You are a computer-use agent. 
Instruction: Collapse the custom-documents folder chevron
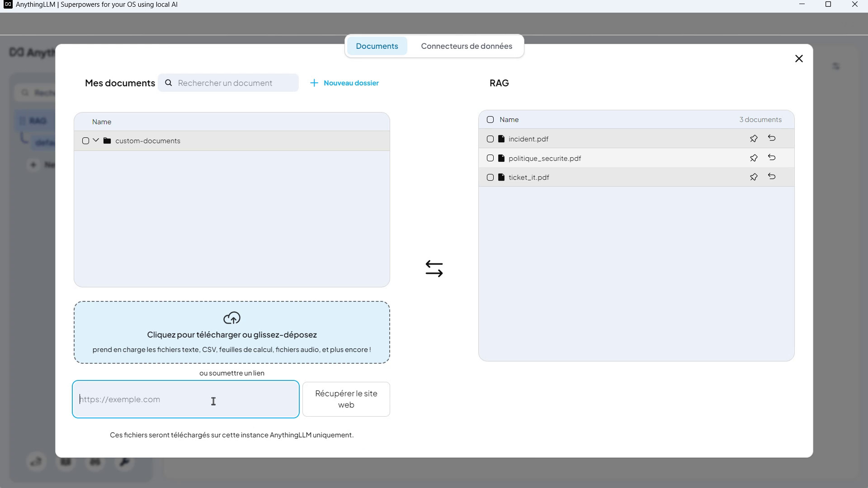coord(96,141)
